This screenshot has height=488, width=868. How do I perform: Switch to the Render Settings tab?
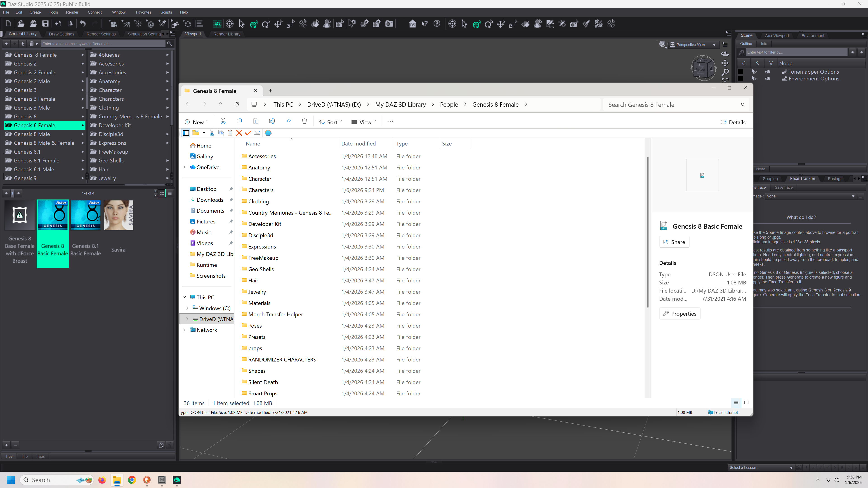click(101, 34)
